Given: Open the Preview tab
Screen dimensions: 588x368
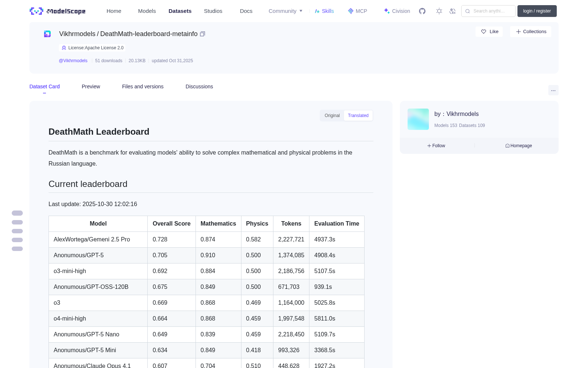Looking at the screenshot, I should click(x=91, y=86).
